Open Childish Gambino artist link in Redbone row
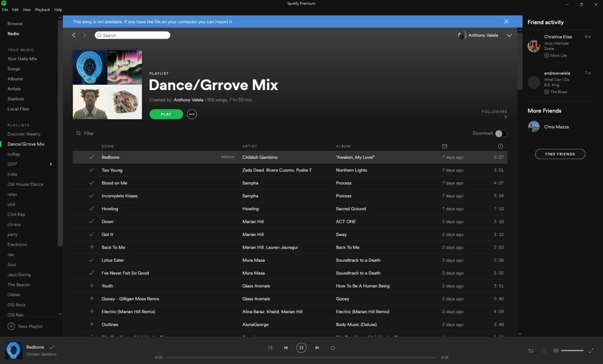Viewport: 603px width, 364px height. (260, 157)
